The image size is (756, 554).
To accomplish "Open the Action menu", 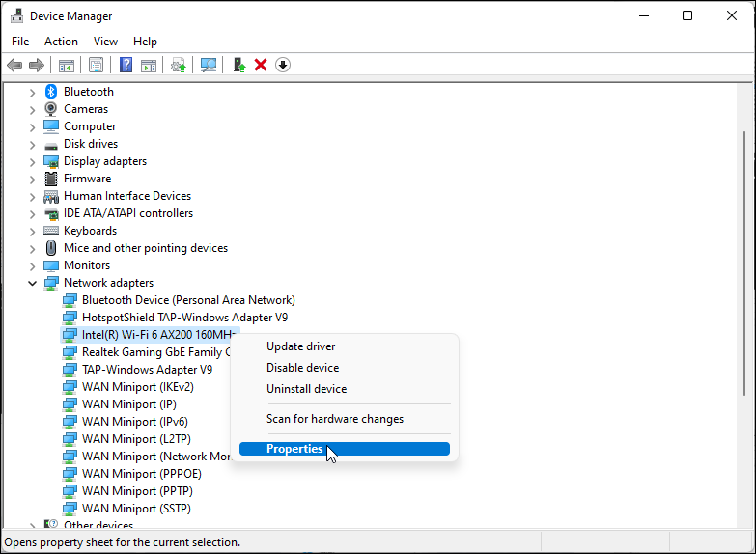I will point(61,42).
